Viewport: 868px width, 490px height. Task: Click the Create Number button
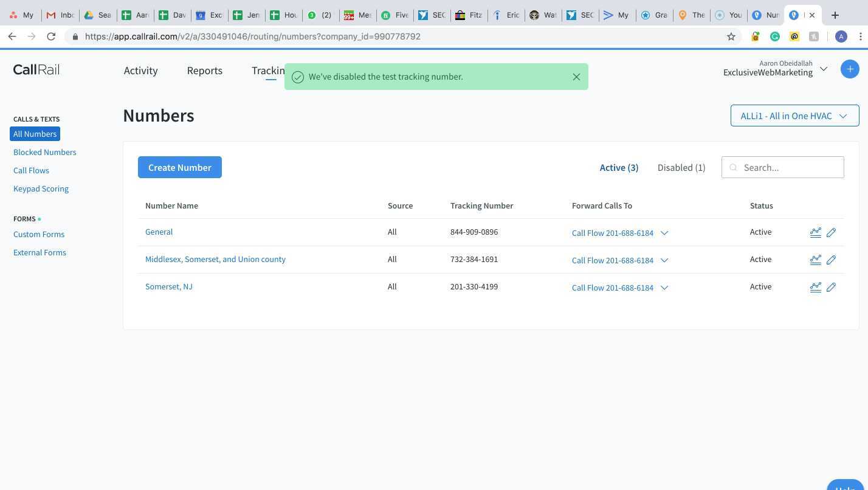click(179, 167)
